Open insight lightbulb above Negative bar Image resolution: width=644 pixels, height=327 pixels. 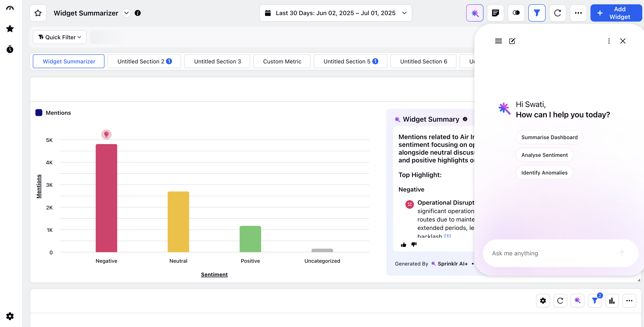click(106, 134)
